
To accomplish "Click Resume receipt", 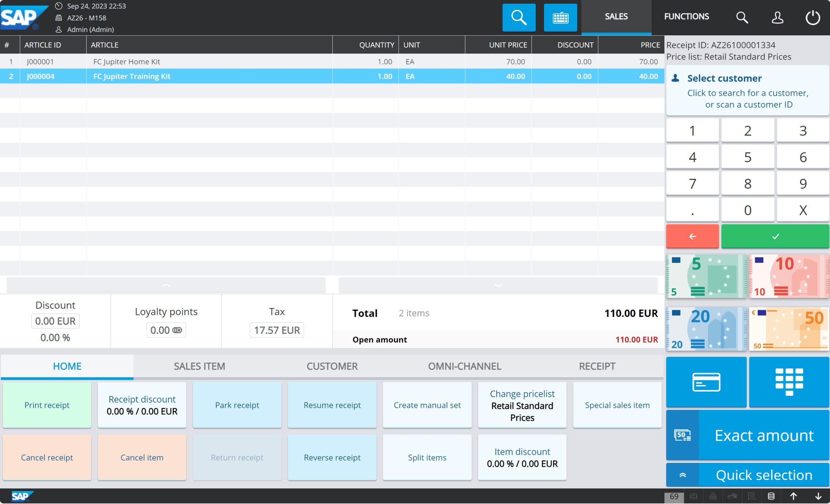I will point(332,405).
